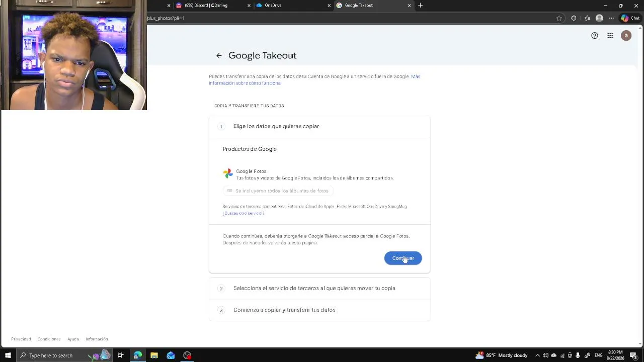Open a new browser tab with plus button
644x362 pixels.
click(x=421, y=6)
